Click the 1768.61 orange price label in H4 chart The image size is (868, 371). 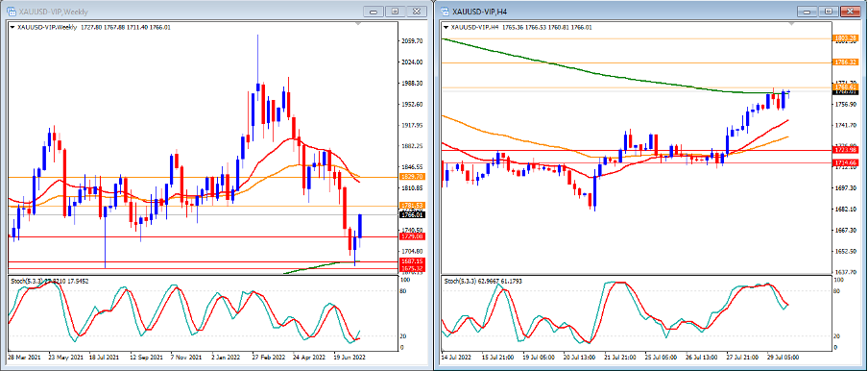[x=847, y=87]
